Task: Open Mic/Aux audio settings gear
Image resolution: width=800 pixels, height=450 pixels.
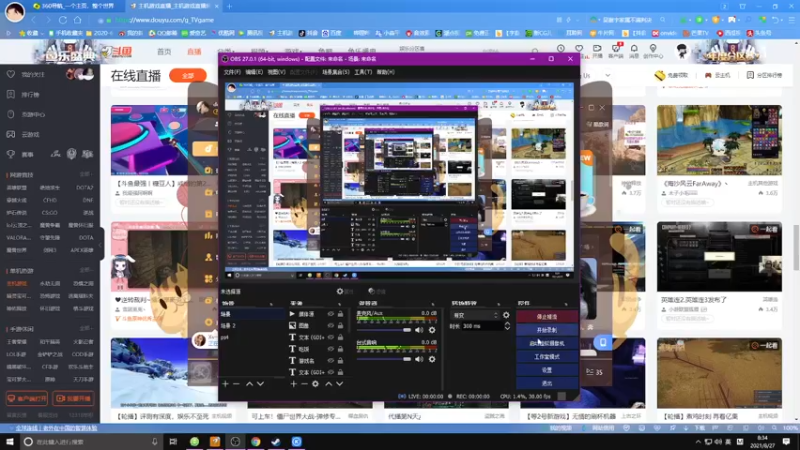Action: 432,330
